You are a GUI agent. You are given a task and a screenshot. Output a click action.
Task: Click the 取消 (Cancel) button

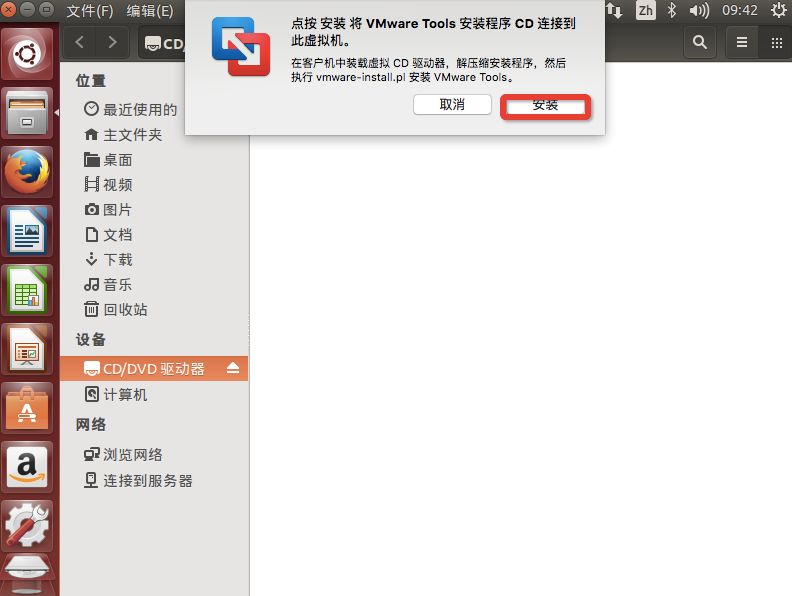[x=452, y=105]
